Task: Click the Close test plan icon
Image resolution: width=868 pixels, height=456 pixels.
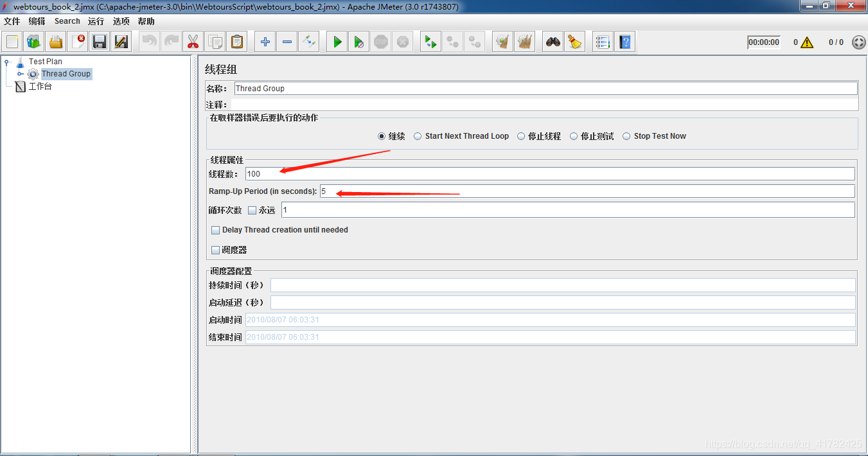Action: [x=78, y=42]
